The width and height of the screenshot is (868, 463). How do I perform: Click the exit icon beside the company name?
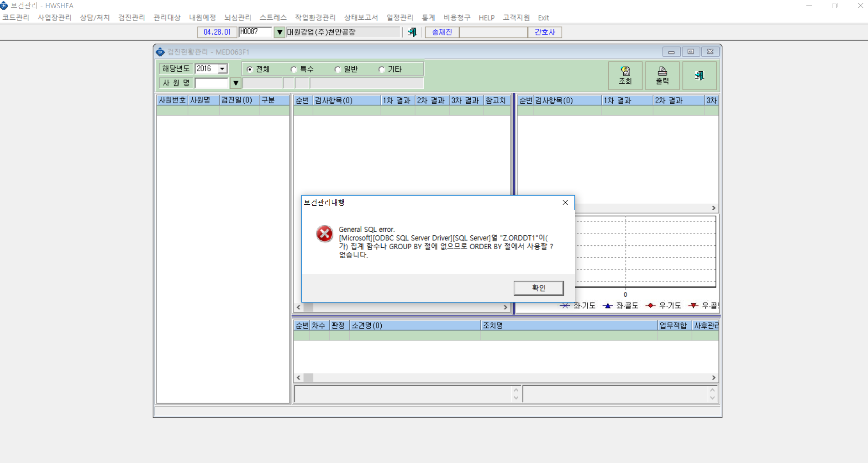click(x=412, y=32)
